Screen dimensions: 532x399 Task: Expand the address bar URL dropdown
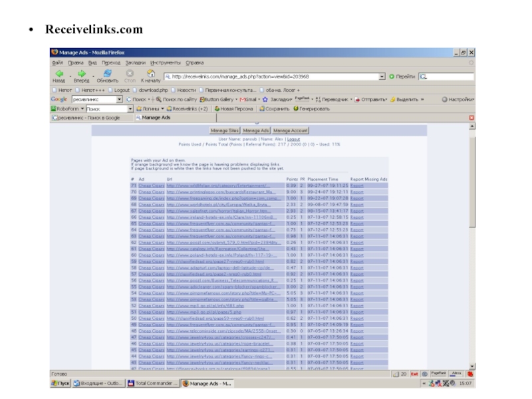click(x=382, y=76)
